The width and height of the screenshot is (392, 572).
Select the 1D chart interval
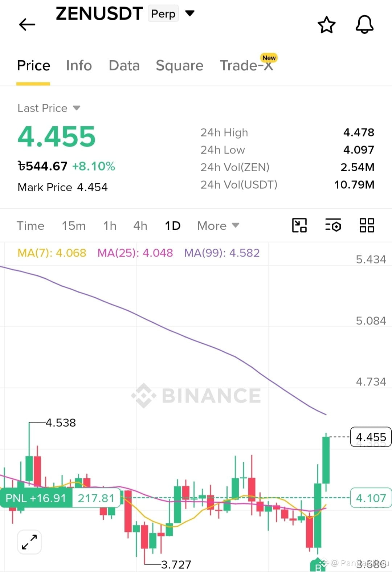tap(173, 226)
